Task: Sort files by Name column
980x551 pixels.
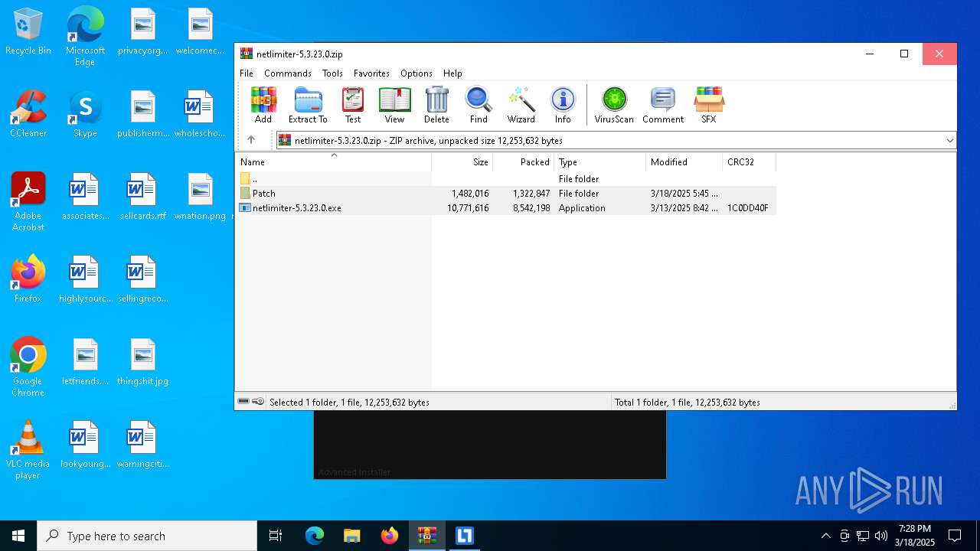Action: tap(333, 162)
